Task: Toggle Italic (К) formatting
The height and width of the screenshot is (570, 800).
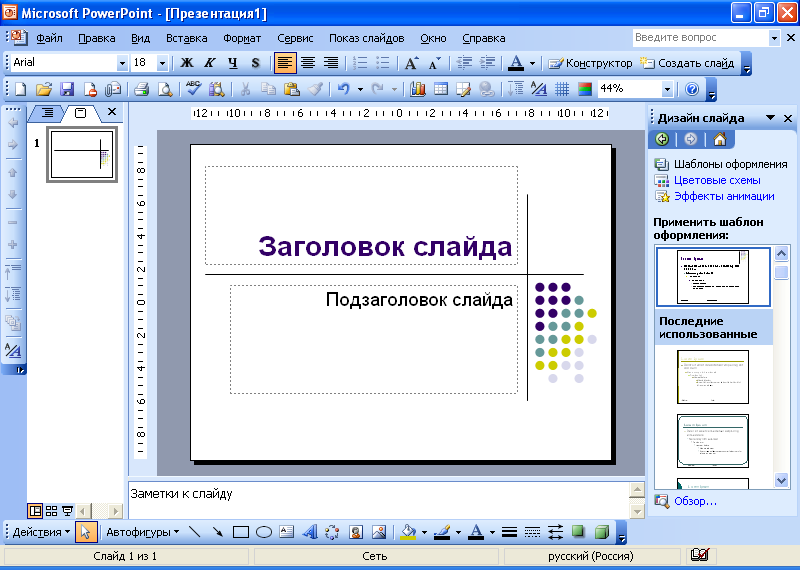Action: tap(210, 63)
